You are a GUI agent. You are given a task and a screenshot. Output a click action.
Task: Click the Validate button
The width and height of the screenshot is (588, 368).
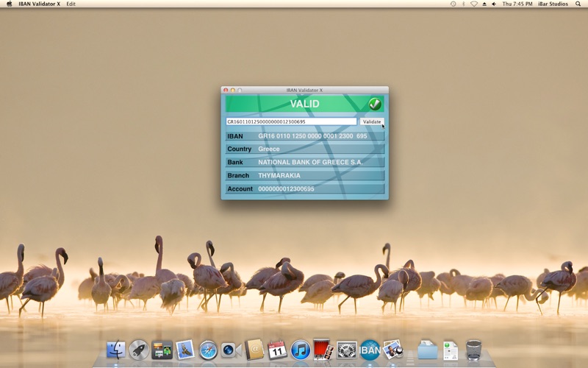pos(373,121)
